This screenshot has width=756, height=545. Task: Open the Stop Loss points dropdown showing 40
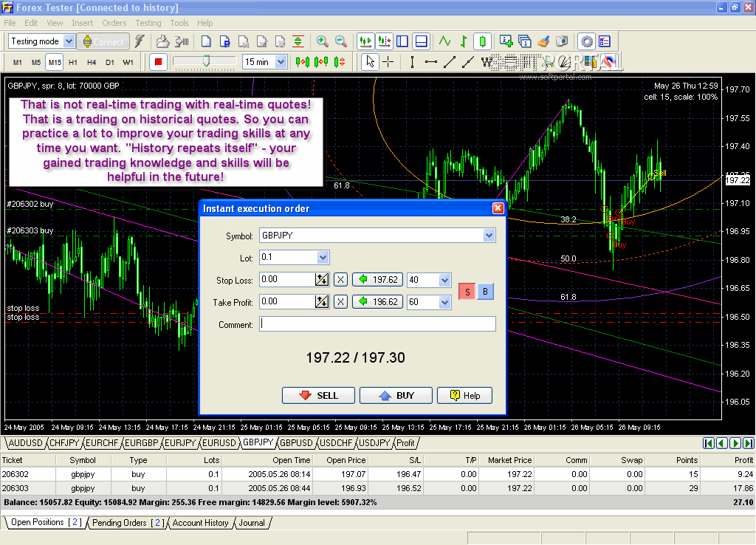pos(445,280)
